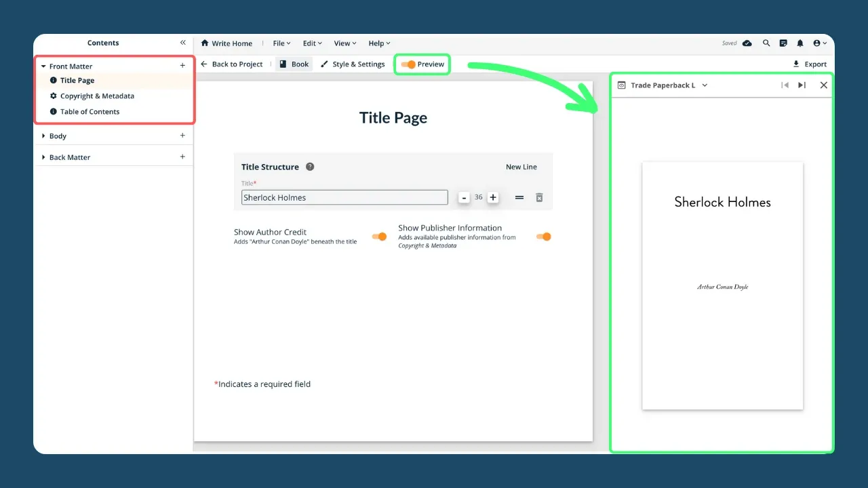Image resolution: width=868 pixels, height=488 pixels.
Task: Open the View menu
Action: 344,43
